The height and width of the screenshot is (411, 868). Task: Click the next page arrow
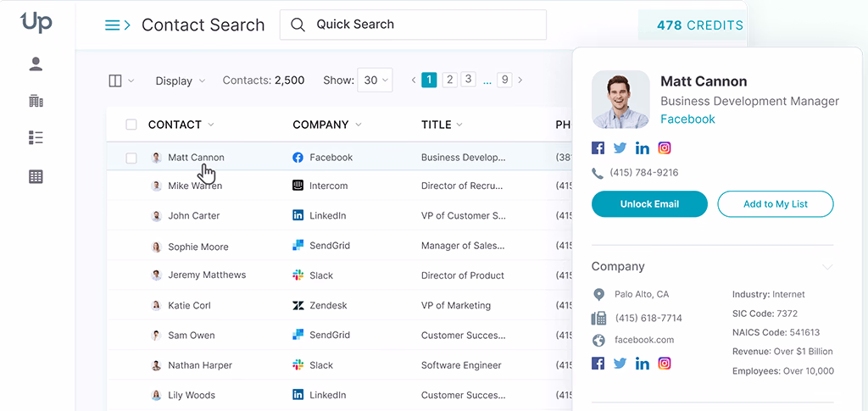pyautogui.click(x=520, y=81)
